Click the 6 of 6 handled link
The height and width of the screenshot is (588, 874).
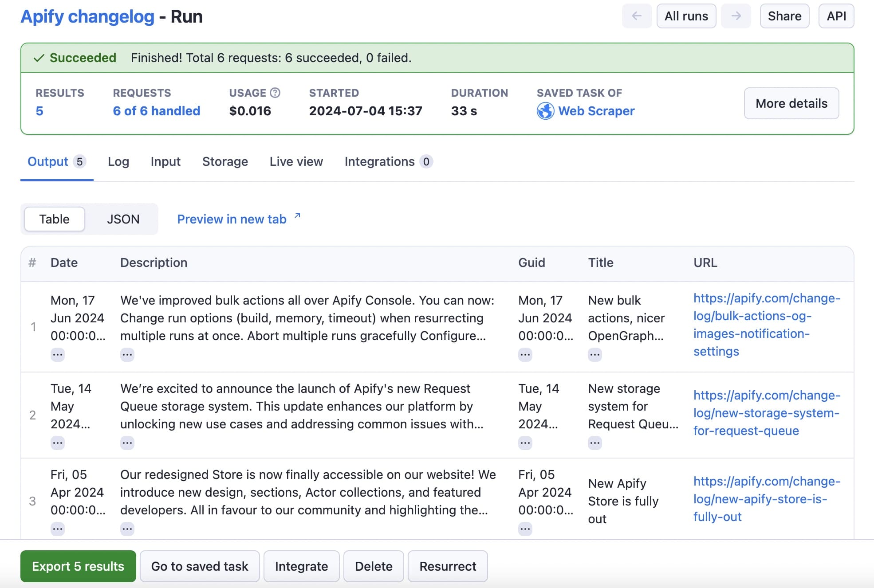[157, 111]
